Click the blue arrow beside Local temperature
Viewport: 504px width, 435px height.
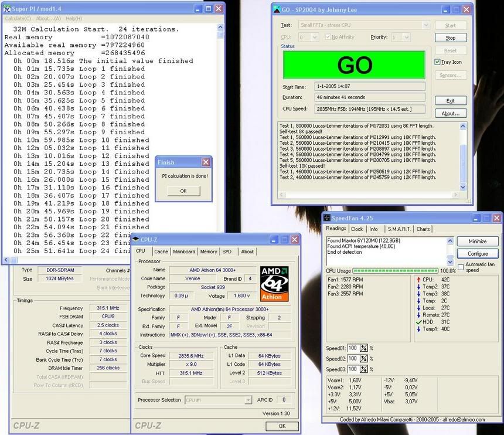[418, 308]
